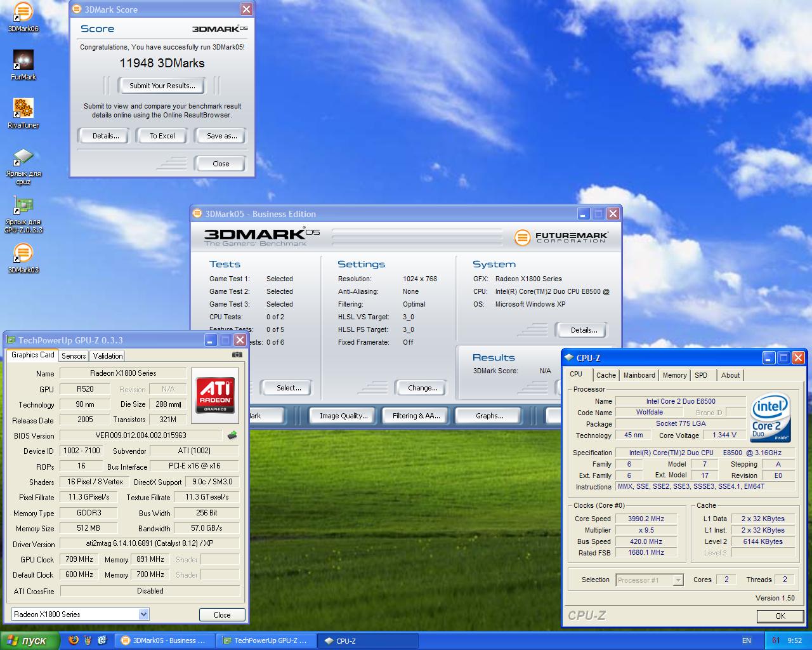
Task: Switch to the Validation tab in GPU-Z
Action: [108, 356]
